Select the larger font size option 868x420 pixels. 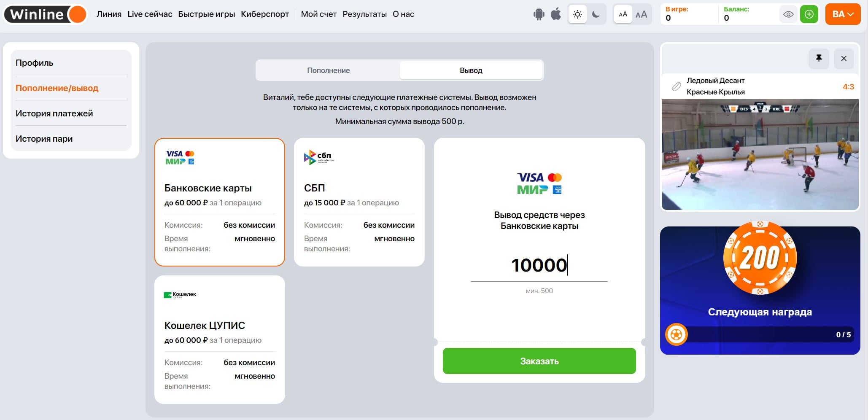[641, 15]
